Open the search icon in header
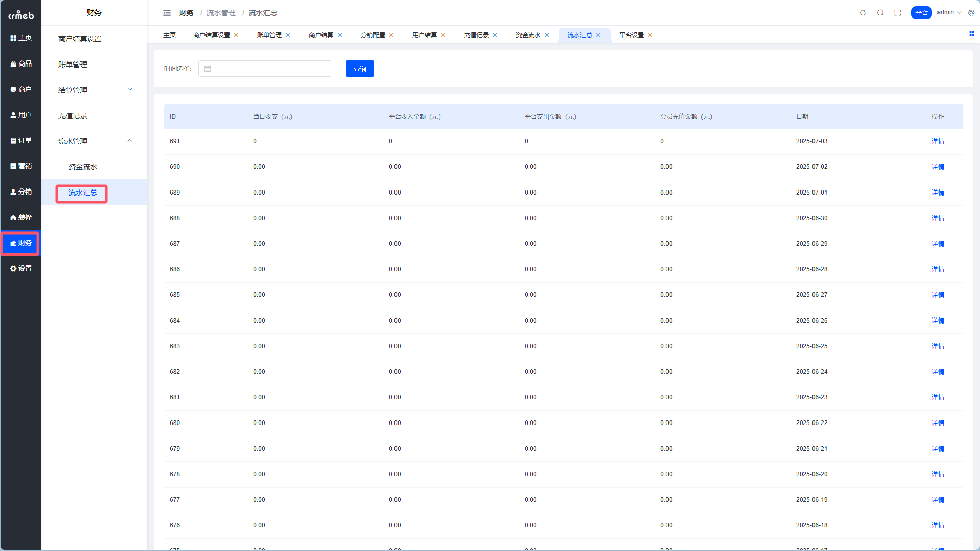 pyautogui.click(x=880, y=13)
